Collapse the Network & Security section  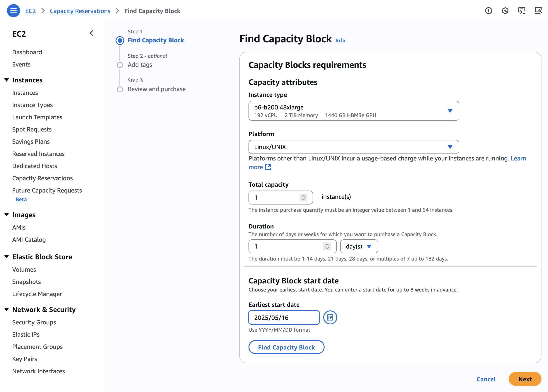pyautogui.click(x=7, y=309)
